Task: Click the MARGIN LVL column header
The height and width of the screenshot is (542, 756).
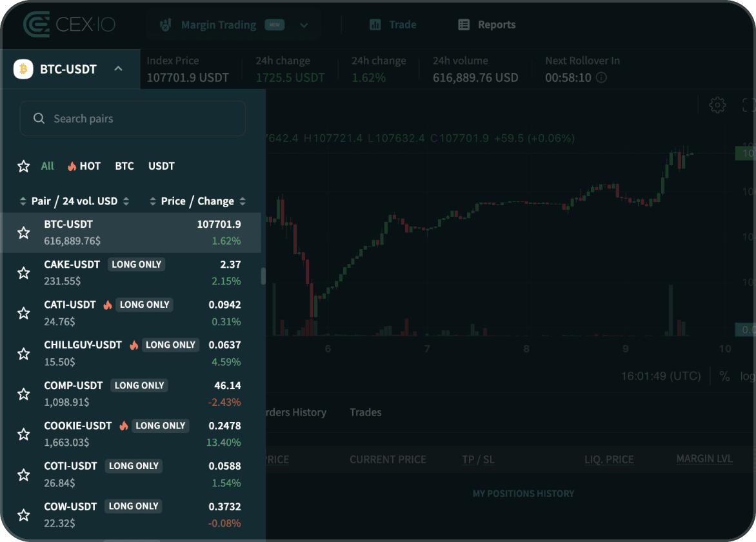Action: (x=704, y=459)
